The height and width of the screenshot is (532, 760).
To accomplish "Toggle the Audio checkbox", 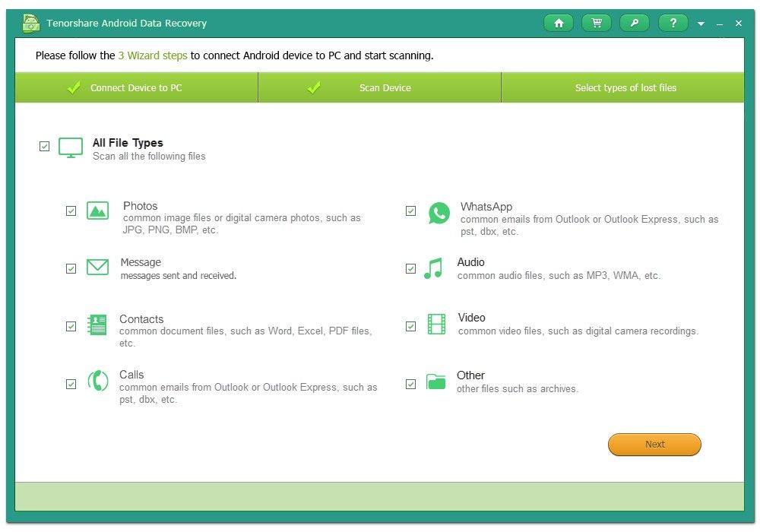I will pos(410,268).
